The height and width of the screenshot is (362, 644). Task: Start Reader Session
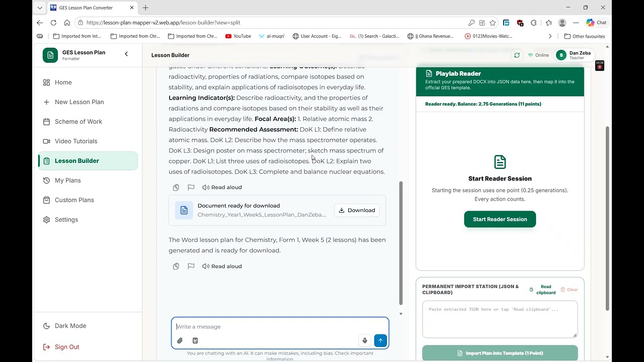[x=500, y=219]
